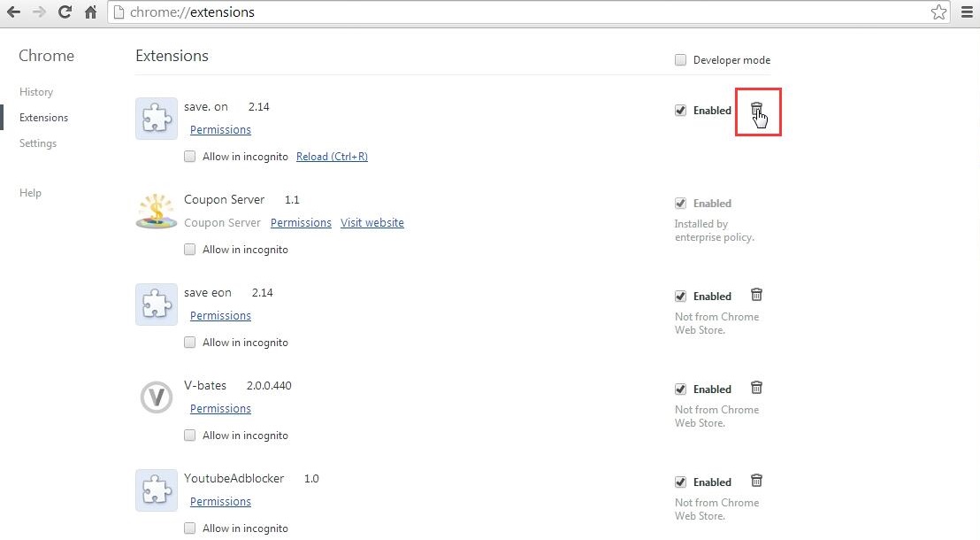Click the grey Coupon Server description text

coord(222,223)
